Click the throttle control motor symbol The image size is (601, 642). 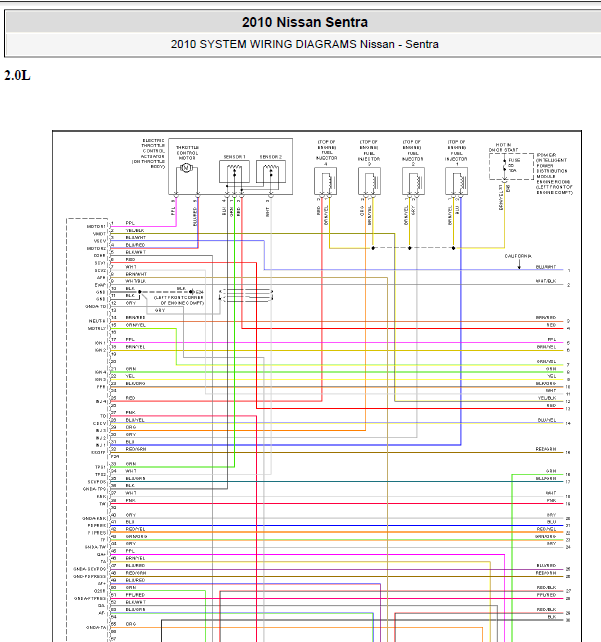(x=186, y=168)
